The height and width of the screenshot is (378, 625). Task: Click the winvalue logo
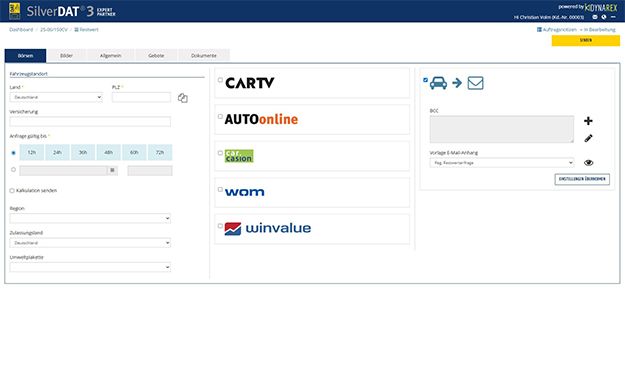[x=267, y=228]
